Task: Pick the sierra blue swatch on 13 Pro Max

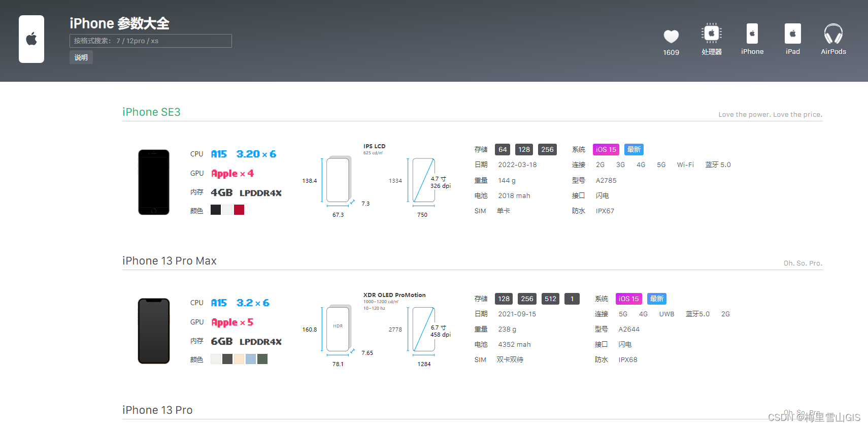Action: [251, 359]
